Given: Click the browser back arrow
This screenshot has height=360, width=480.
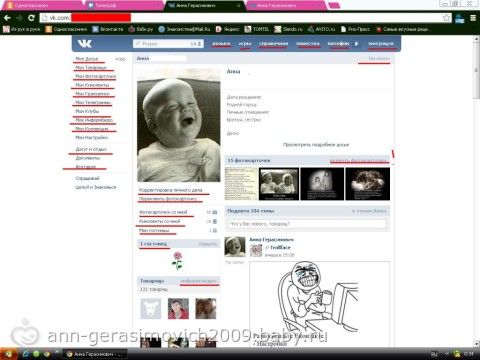Looking at the screenshot, I should coord(7,18).
